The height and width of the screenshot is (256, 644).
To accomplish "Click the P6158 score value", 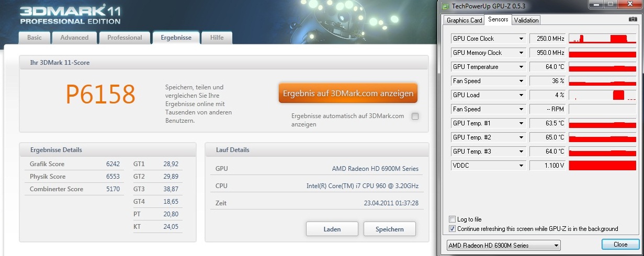I will click(x=100, y=95).
